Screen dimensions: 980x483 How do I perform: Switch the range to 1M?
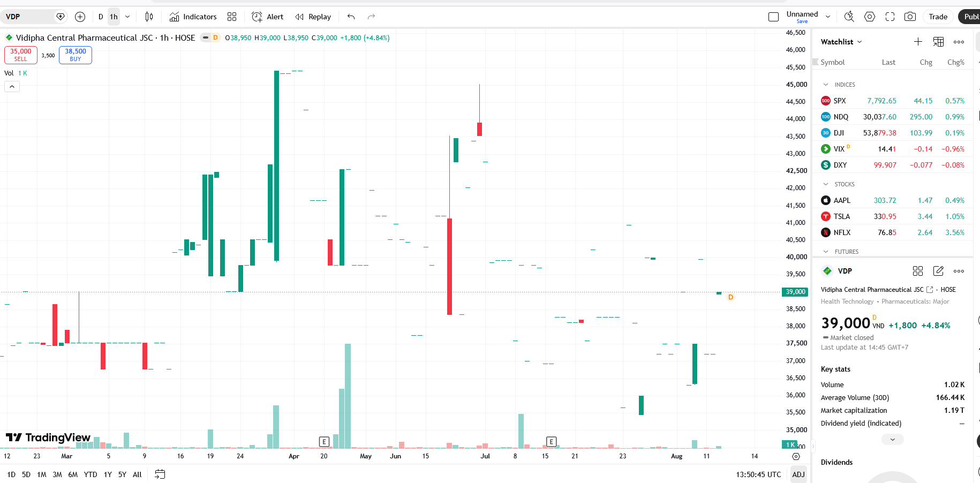coord(42,474)
